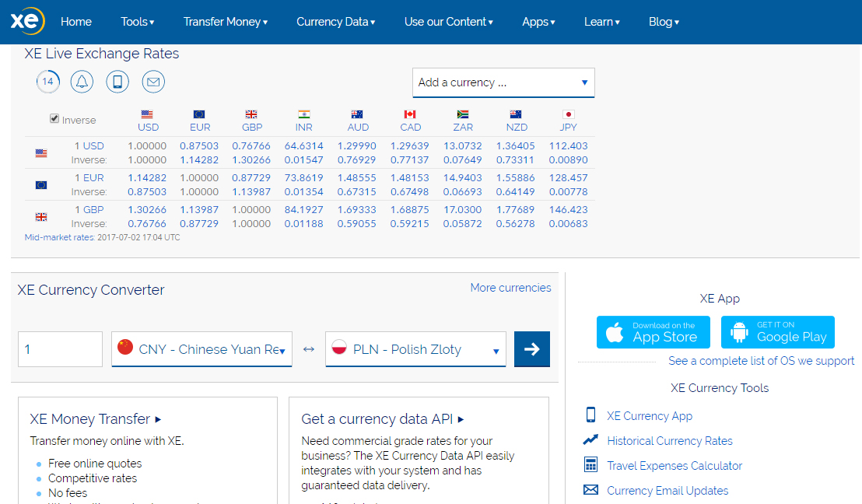Click the convert arrow button
862x504 pixels.
click(531, 349)
